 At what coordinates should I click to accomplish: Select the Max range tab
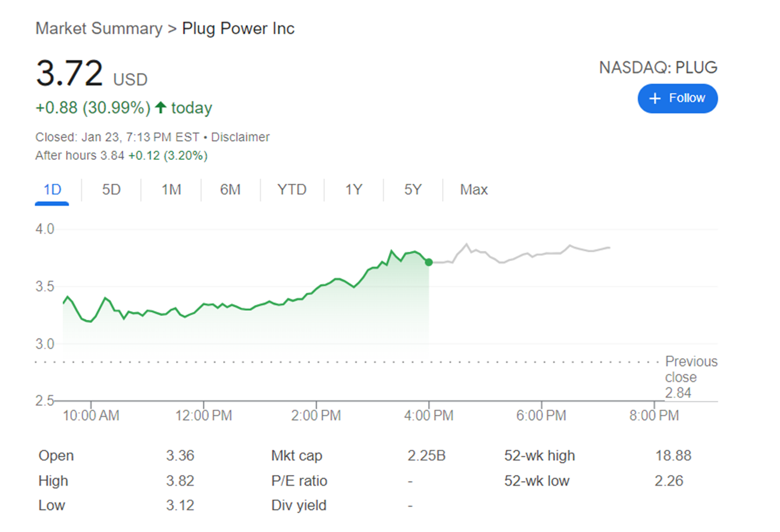[x=473, y=190]
